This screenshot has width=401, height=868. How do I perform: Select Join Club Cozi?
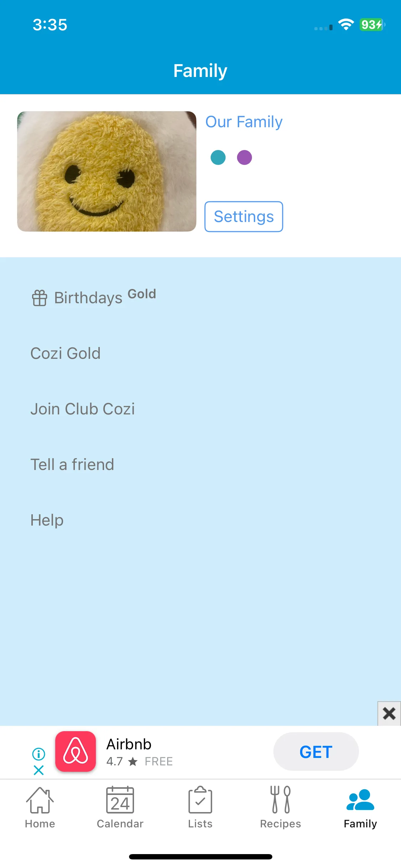coord(200,409)
